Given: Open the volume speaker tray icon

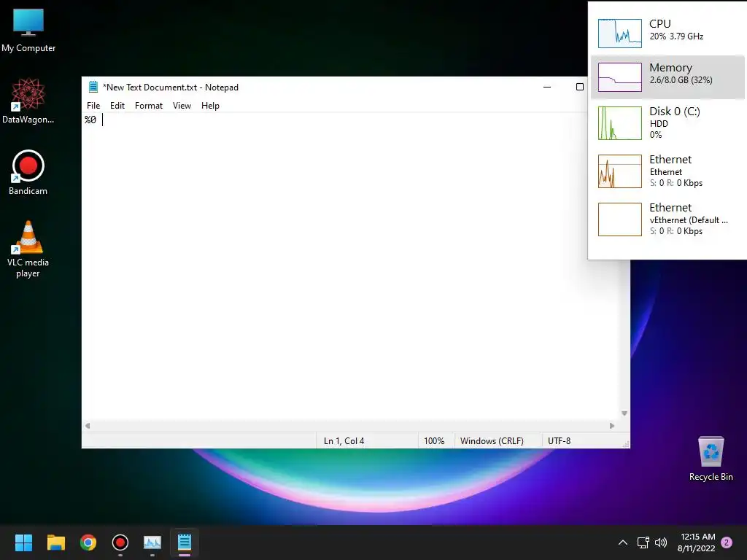Looking at the screenshot, I should 661,542.
